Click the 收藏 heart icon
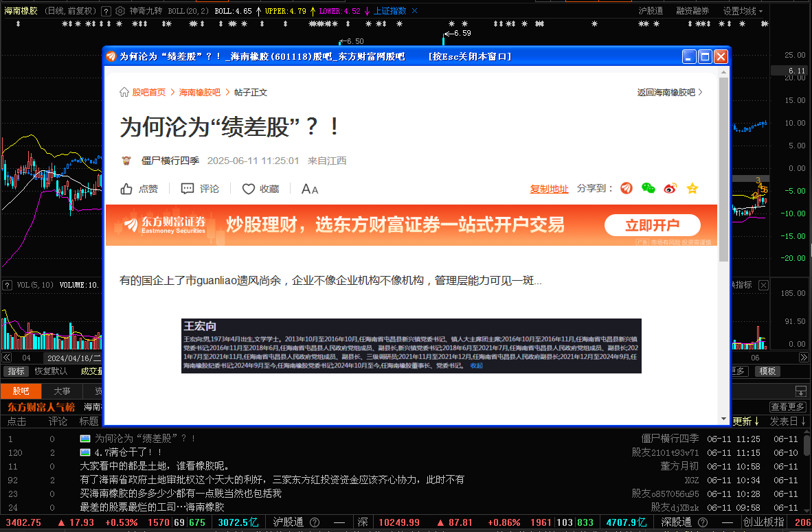812x532 pixels. [x=249, y=189]
